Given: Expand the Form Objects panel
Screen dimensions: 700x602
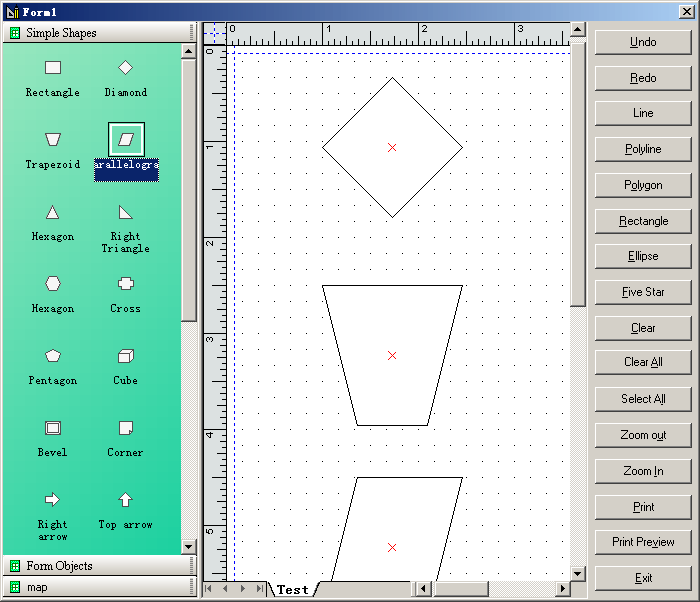Looking at the screenshot, I should [99, 566].
